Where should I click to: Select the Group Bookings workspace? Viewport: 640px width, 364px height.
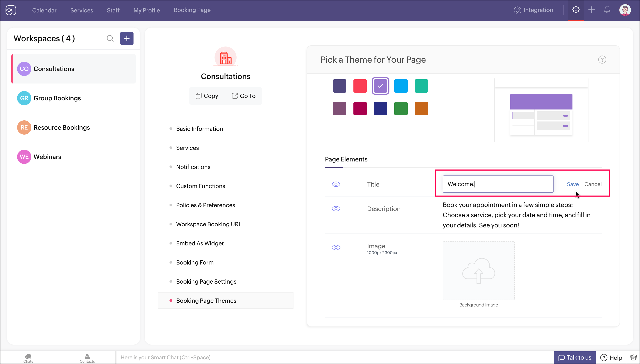pos(57,98)
